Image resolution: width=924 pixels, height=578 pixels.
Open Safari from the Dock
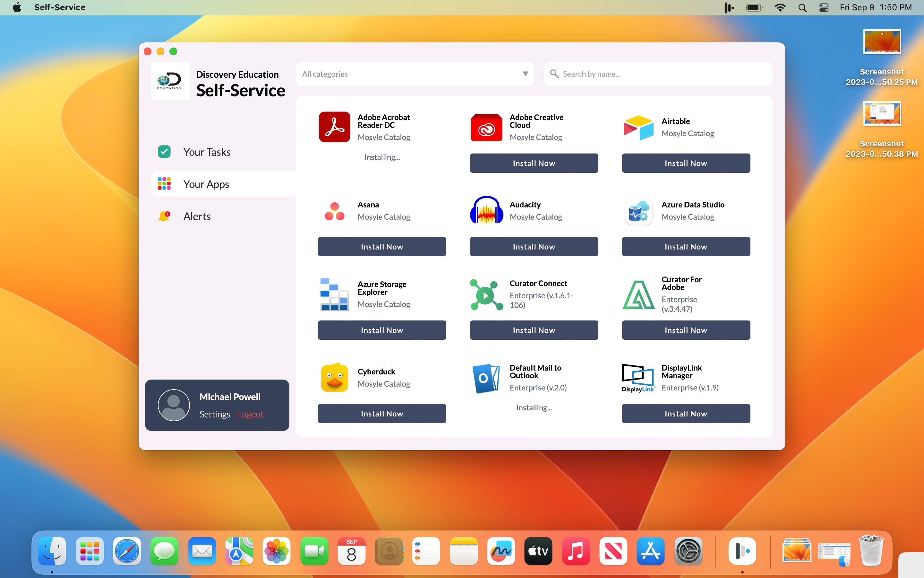coord(127,551)
